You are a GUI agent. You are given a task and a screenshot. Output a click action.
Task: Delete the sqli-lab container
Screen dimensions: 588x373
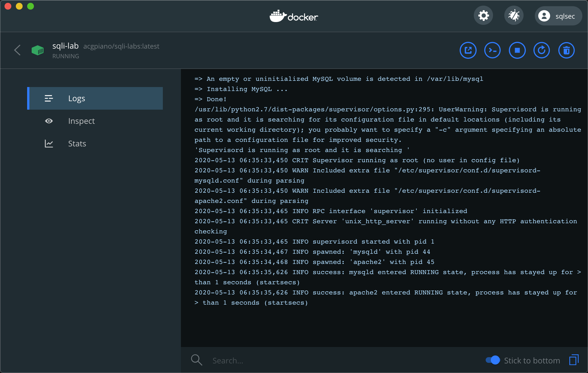(566, 50)
